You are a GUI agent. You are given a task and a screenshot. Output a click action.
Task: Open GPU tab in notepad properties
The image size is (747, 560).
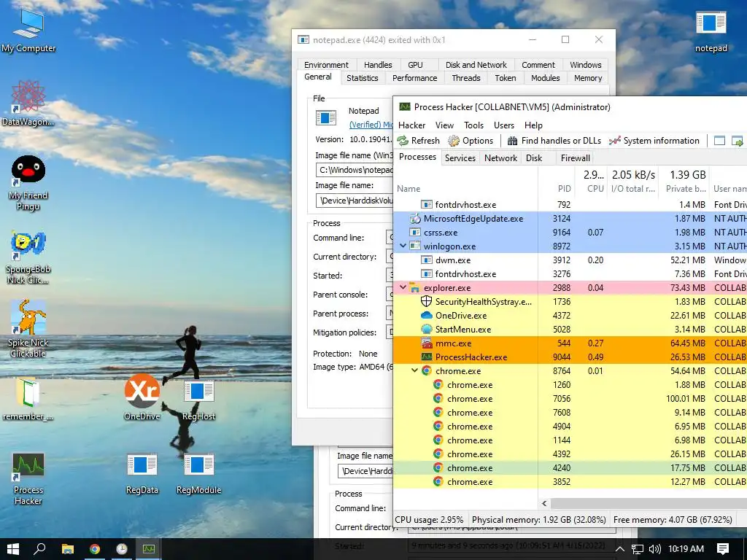coord(415,65)
